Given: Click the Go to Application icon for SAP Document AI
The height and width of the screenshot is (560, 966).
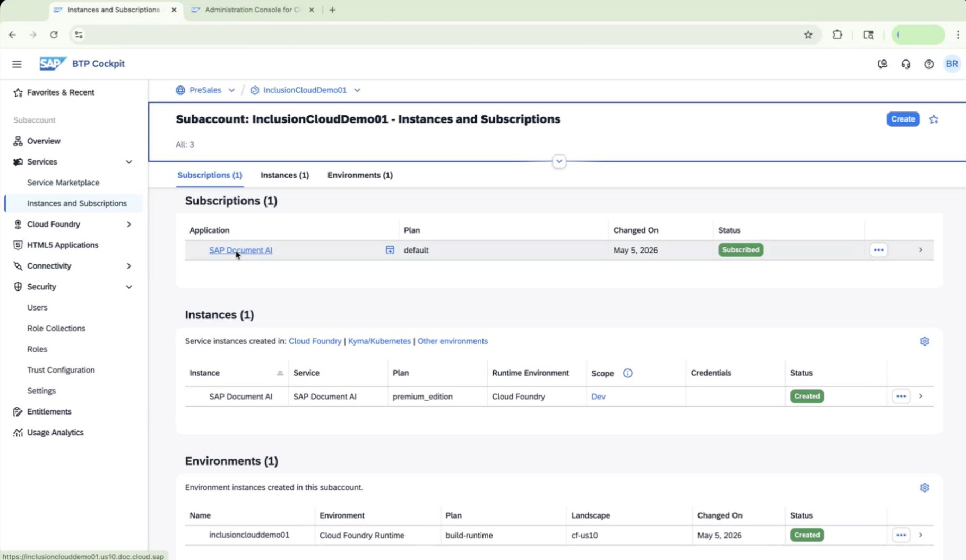Looking at the screenshot, I should (x=390, y=250).
